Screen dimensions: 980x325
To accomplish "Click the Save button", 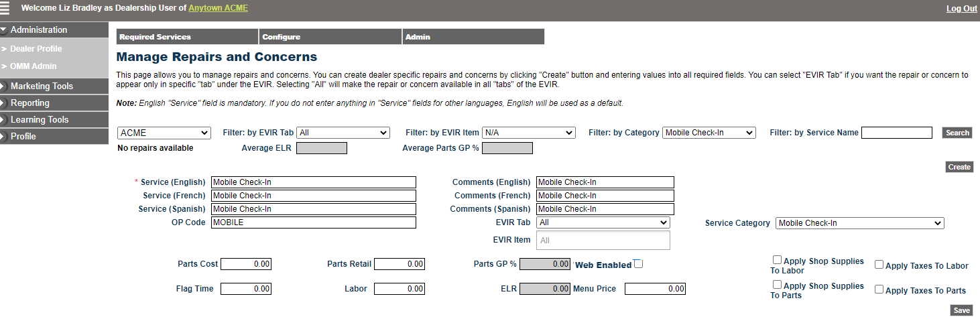I will (x=961, y=310).
